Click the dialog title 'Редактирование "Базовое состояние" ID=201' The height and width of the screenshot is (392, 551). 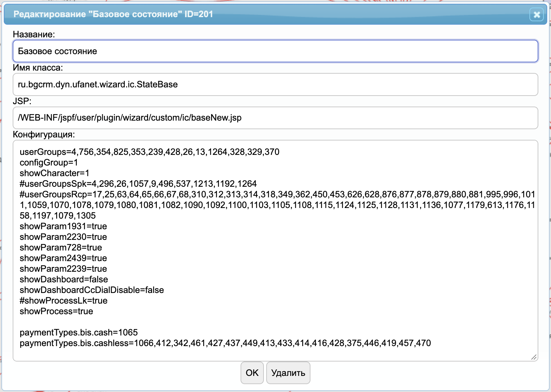pos(113,14)
